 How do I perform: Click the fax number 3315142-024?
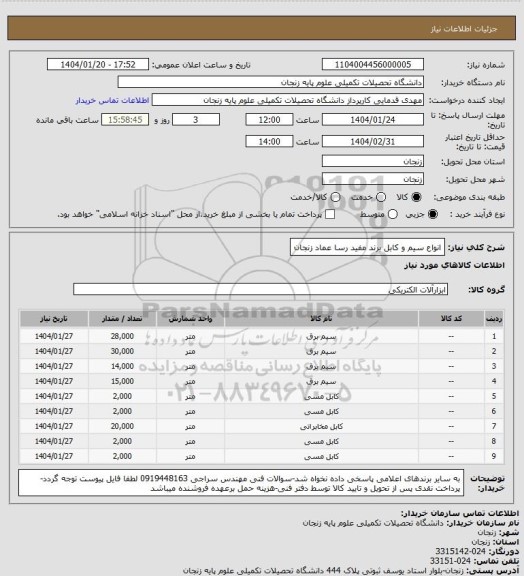click(460, 551)
